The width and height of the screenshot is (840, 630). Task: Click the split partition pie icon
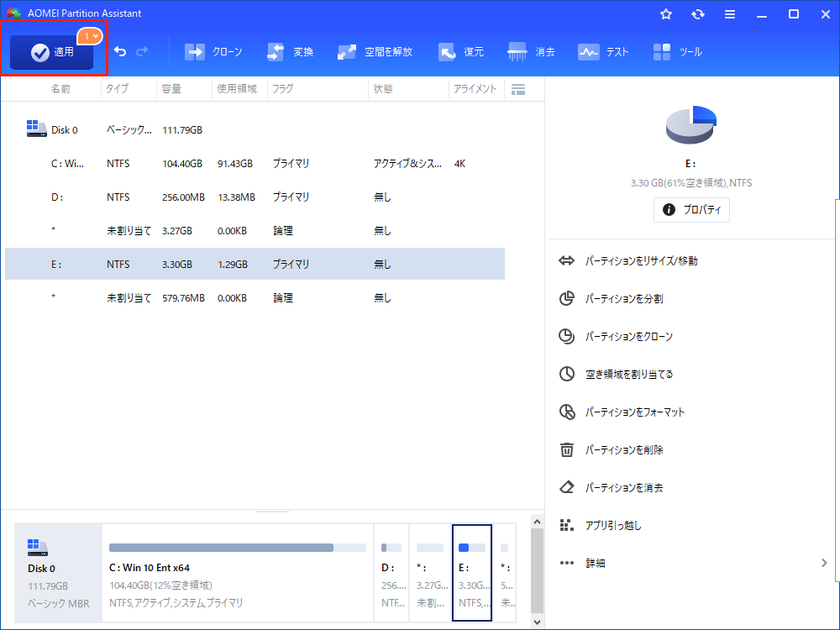[x=566, y=298]
